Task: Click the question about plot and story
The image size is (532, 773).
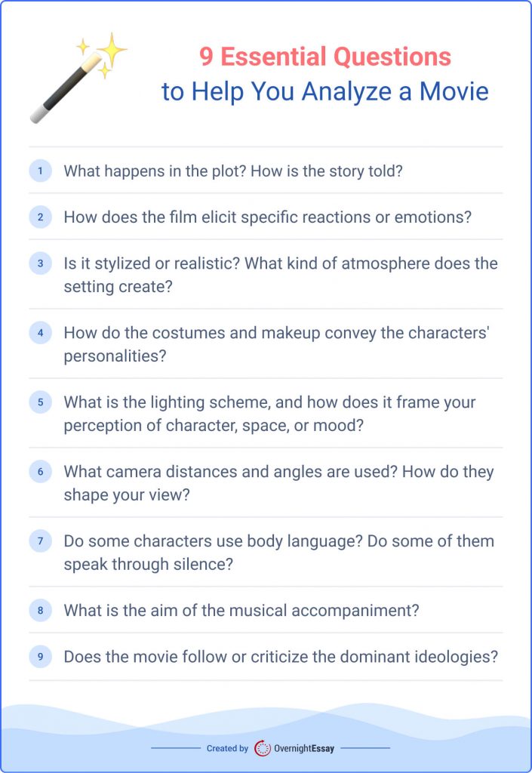Action: click(x=233, y=171)
